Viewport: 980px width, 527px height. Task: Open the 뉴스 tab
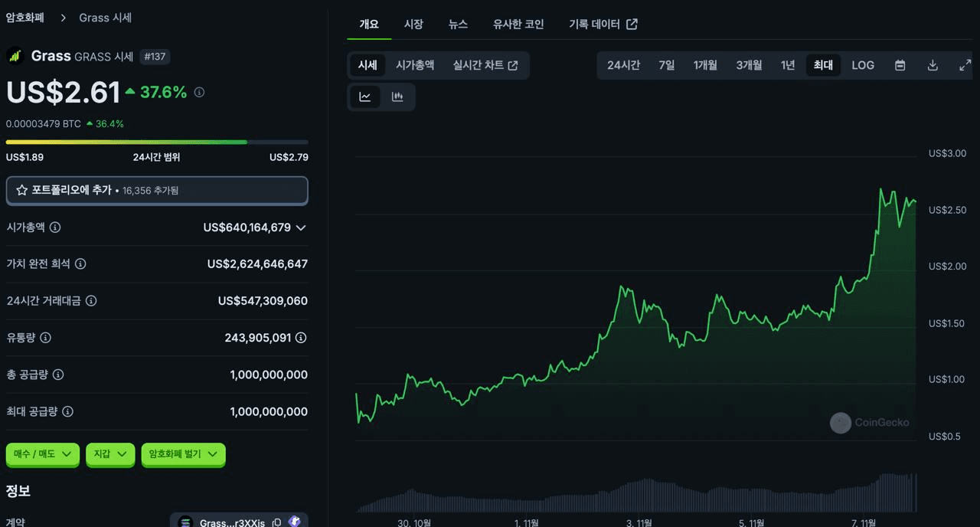(x=458, y=24)
